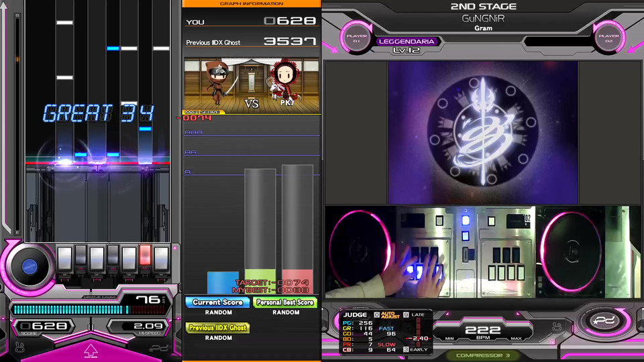Click the AUTO ADJUST indicator in judge panel
The width and height of the screenshot is (644, 362).
pyautogui.click(x=387, y=315)
